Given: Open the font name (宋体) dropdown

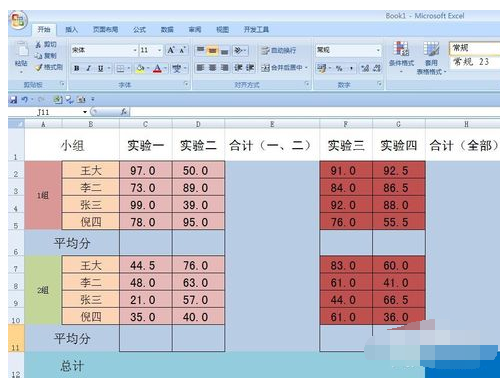Looking at the screenshot, I should (x=135, y=50).
